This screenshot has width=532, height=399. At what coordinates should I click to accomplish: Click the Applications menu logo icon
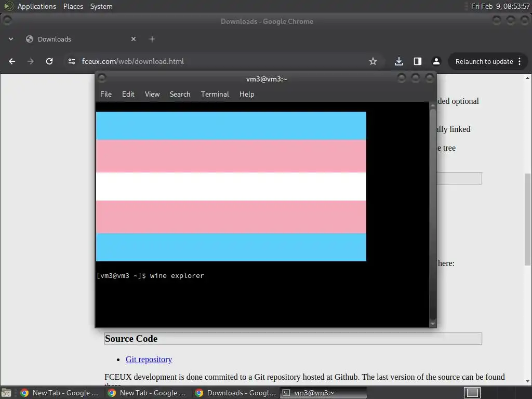[x=8, y=6]
